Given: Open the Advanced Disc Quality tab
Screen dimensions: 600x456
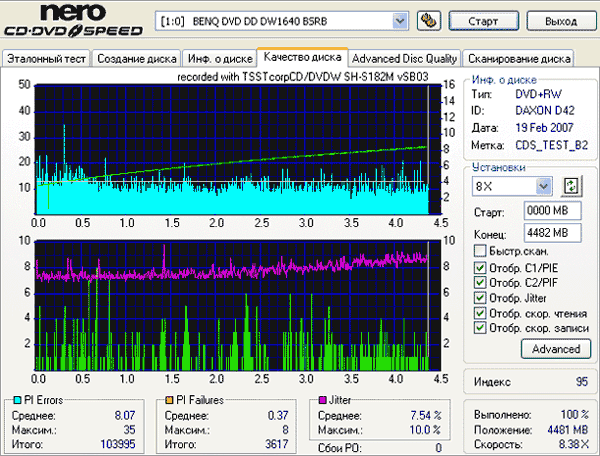Looking at the screenshot, I should (x=405, y=58).
